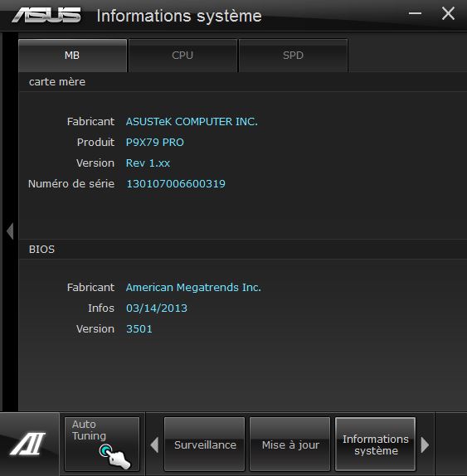Close the Informations système window

[448, 13]
